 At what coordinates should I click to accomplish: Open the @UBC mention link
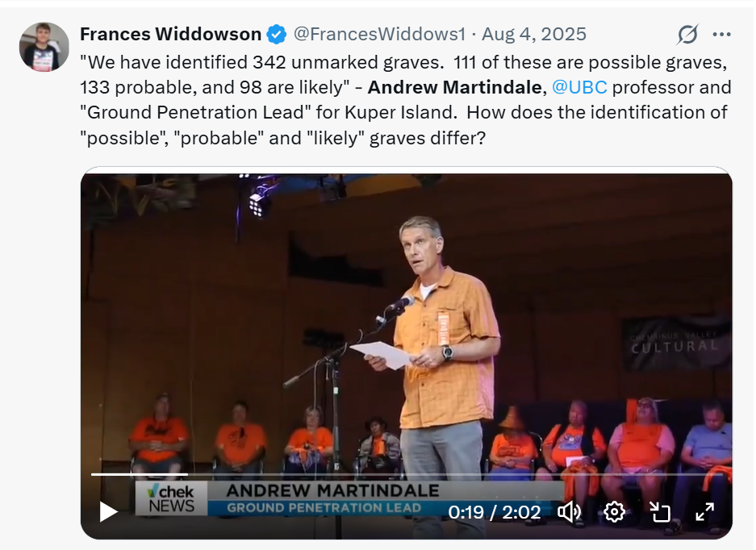coord(579,87)
